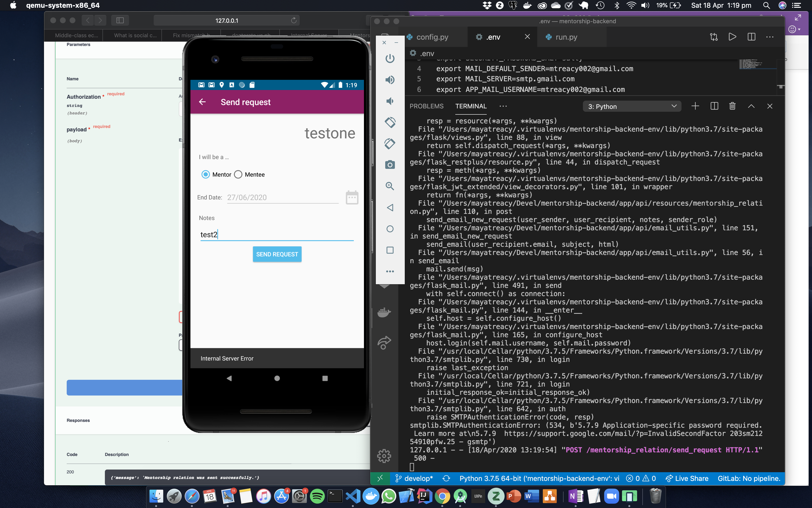
Task: Click the emulator toolbar home circle
Action: (x=390, y=229)
